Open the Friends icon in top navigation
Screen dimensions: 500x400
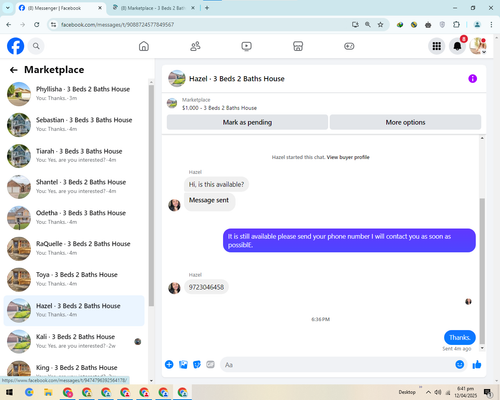(x=195, y=46)
